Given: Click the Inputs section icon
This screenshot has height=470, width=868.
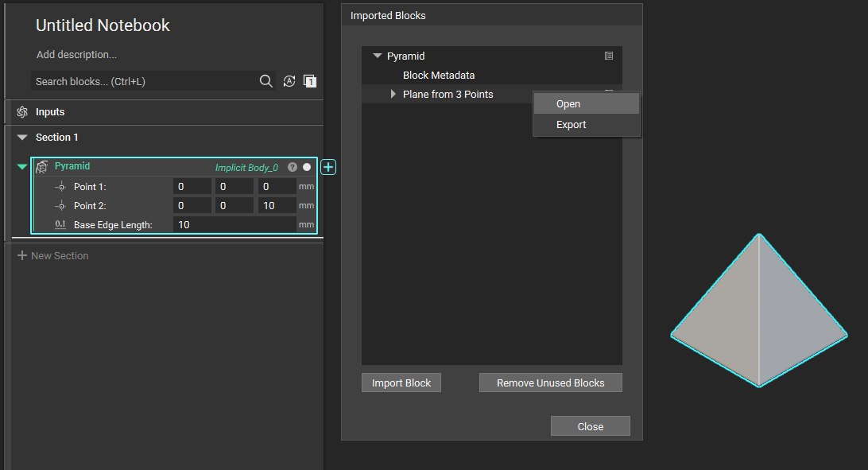Looking at the screenshot, I should [x=22, y=112].
